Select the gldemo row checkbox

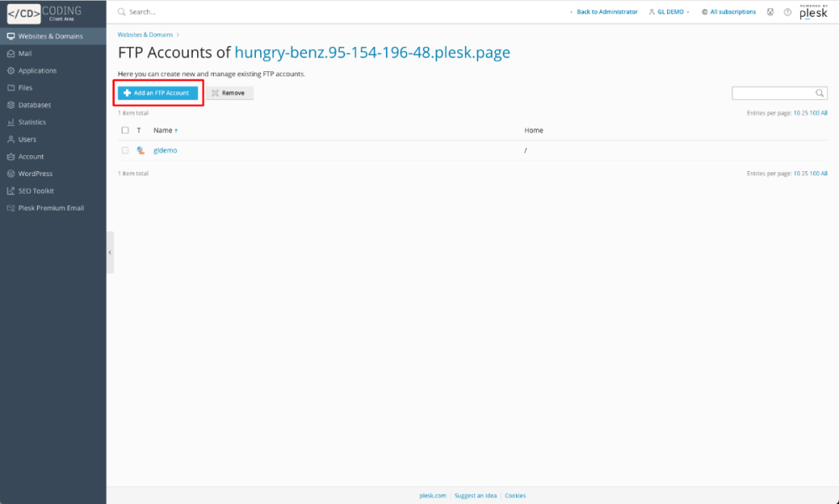pos(125,151)
